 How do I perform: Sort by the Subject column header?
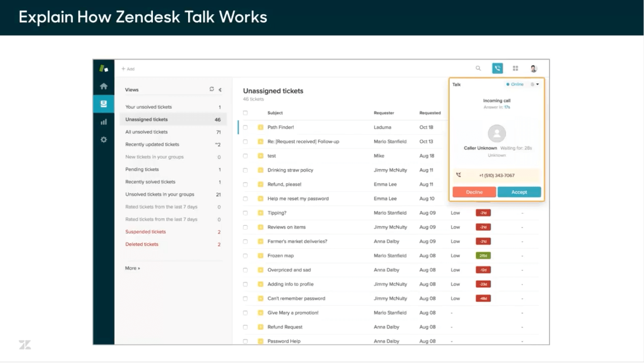pyautogui.click(x=275, y=113)
